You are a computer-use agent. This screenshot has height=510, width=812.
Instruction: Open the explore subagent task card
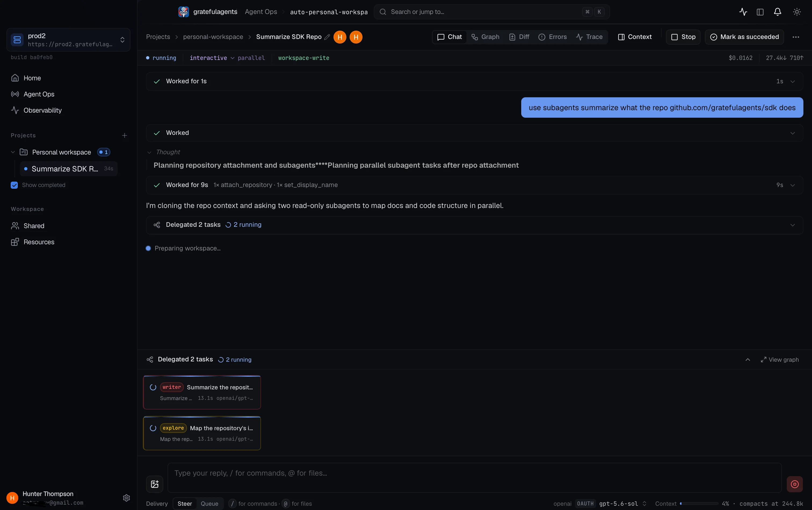pyautogui.click(x=202, y=433)
